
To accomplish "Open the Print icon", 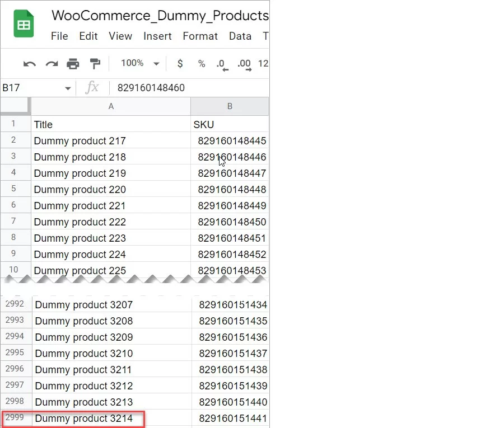I will point(73,64).
